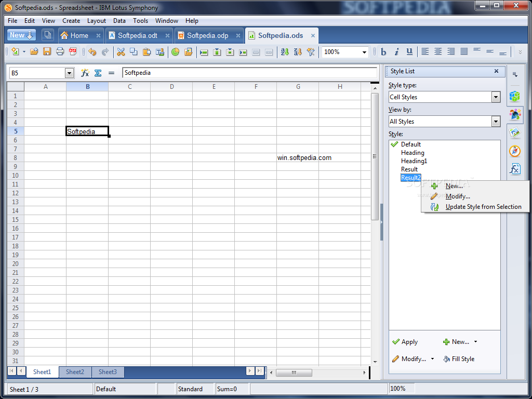Copy with the two-sheets toolbar icon
Screen dimensions: 532x399
tap(134, 52)
